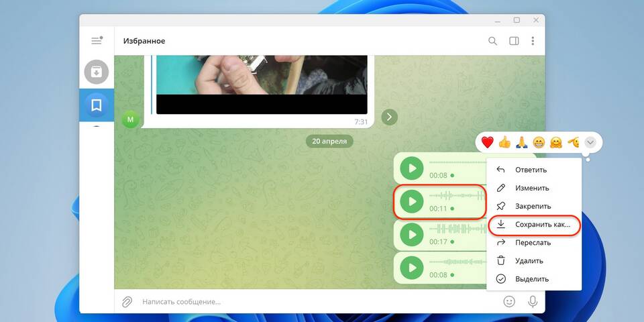Choose 'Изменить' in the context menu
The image size is (644, 322).
(532, 189)
